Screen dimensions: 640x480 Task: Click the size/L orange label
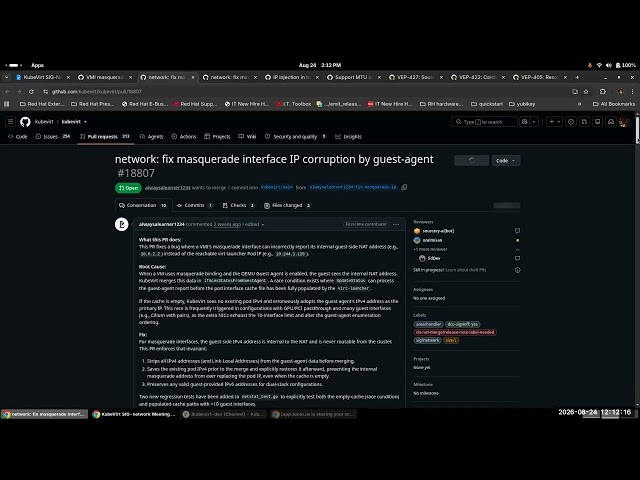click(451, 340)
